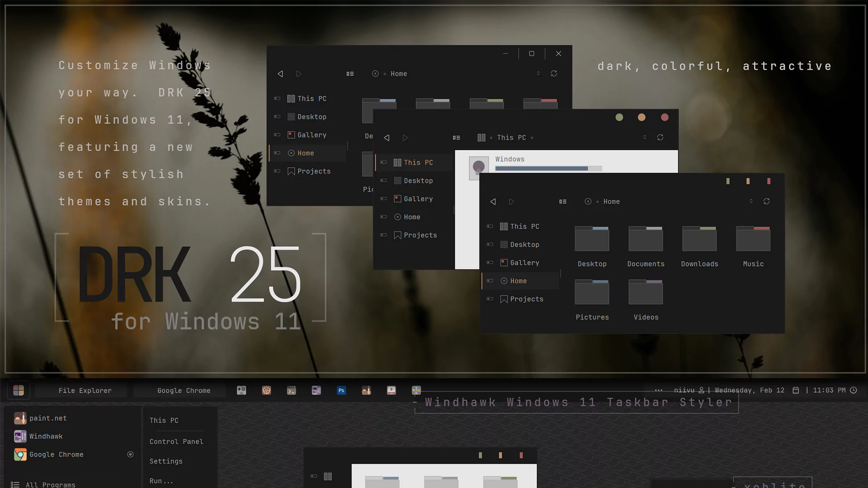This screenshot has height=488, width=868.
Task: Expand the dotted expander under the Home sidebar item
Action: pos(561,272)
